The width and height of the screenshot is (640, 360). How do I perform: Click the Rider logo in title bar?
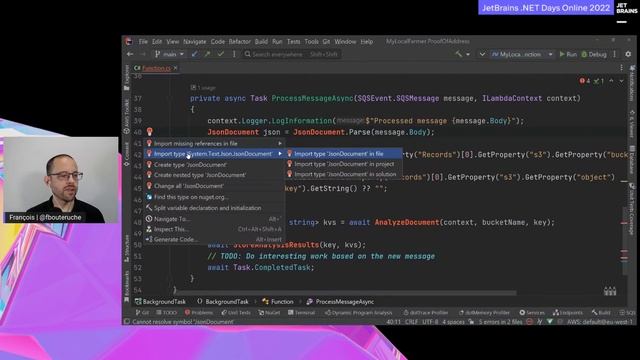tap(129, 41)
